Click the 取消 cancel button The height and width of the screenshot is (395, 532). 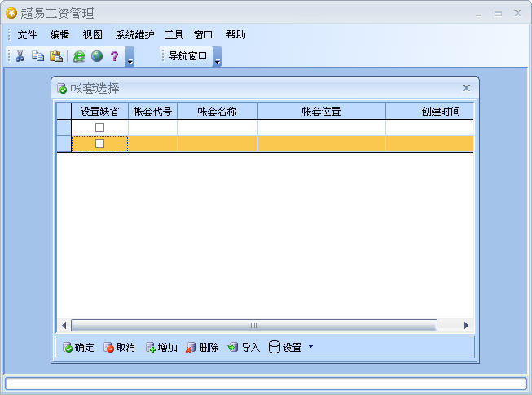(x=120, y=347)
